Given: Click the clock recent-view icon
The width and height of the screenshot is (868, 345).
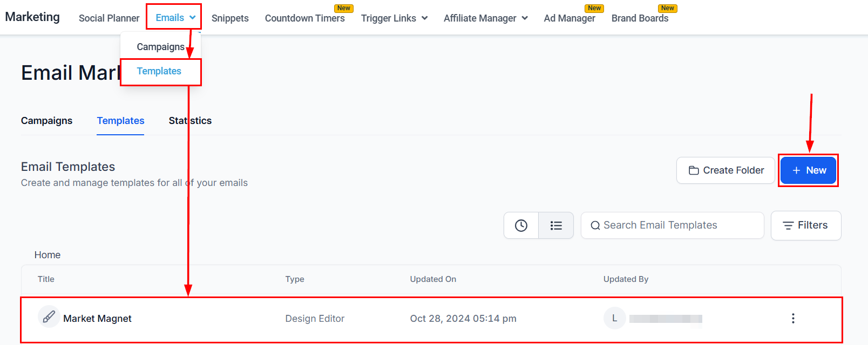Looking at the screenshot, I should point(521,225).
